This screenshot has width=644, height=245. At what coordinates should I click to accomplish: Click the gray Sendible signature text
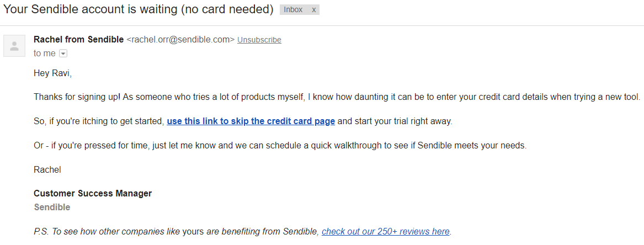[52, 207]
